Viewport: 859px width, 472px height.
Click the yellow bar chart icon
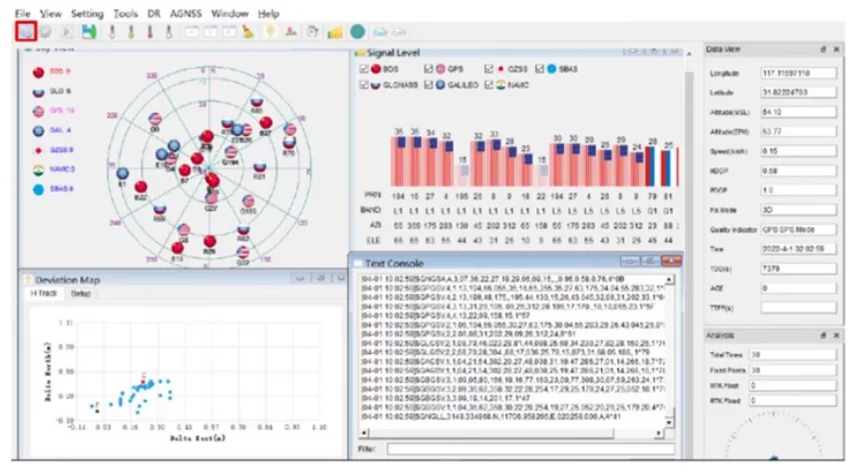[335, 32]
